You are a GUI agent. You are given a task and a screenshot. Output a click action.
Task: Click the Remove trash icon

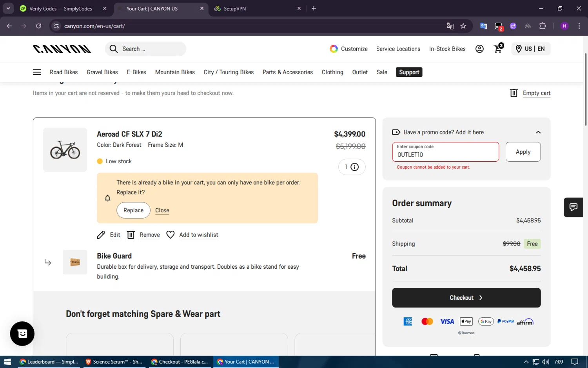(131, 235)
